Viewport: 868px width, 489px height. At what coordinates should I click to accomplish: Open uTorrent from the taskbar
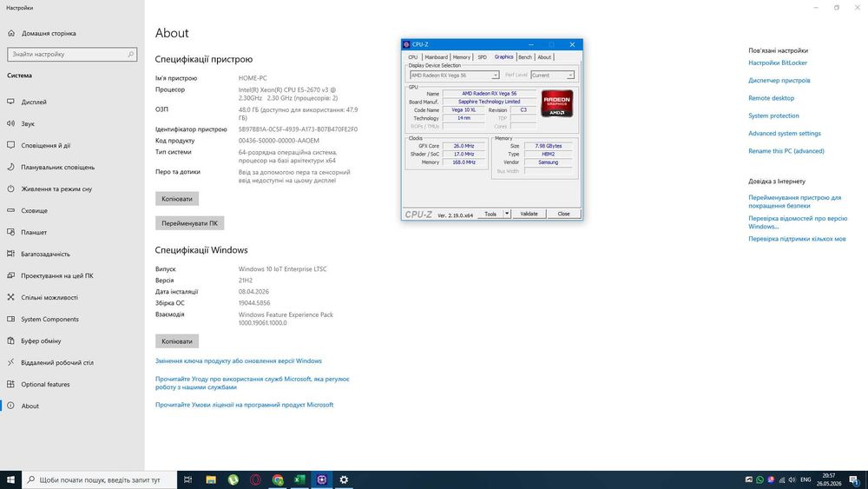(233, 479)
